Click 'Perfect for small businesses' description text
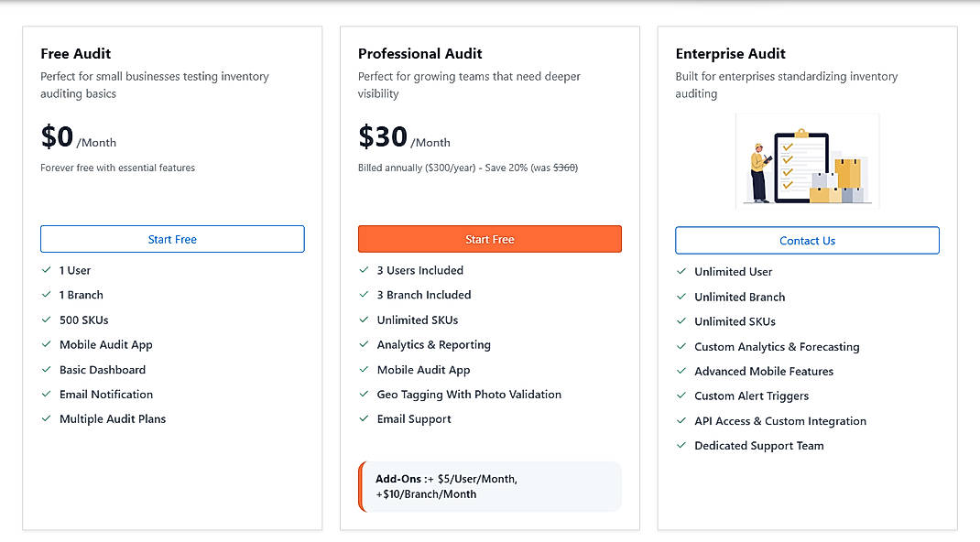The width and height of the screenshot is (980, 542). [155, 85]
